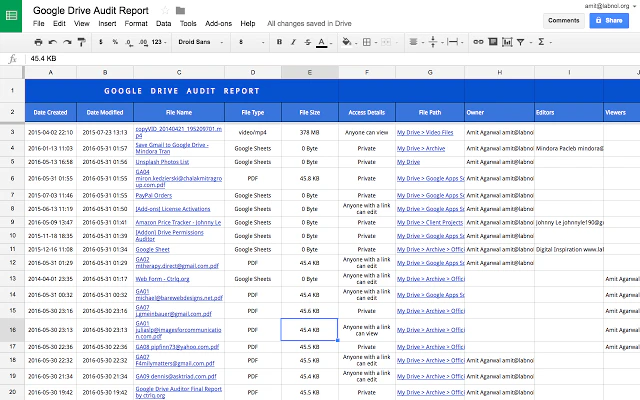Open more number formats 123 dropdown
640x400 pixels.
pyautogui.click(x=159, y=42)
